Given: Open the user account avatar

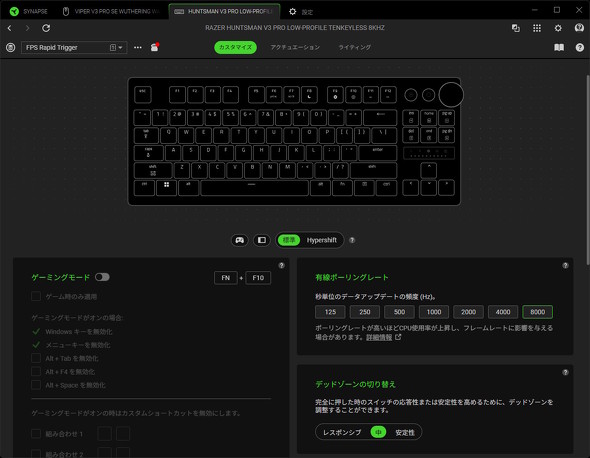Looking at the screenshot, I should [579, 28].
